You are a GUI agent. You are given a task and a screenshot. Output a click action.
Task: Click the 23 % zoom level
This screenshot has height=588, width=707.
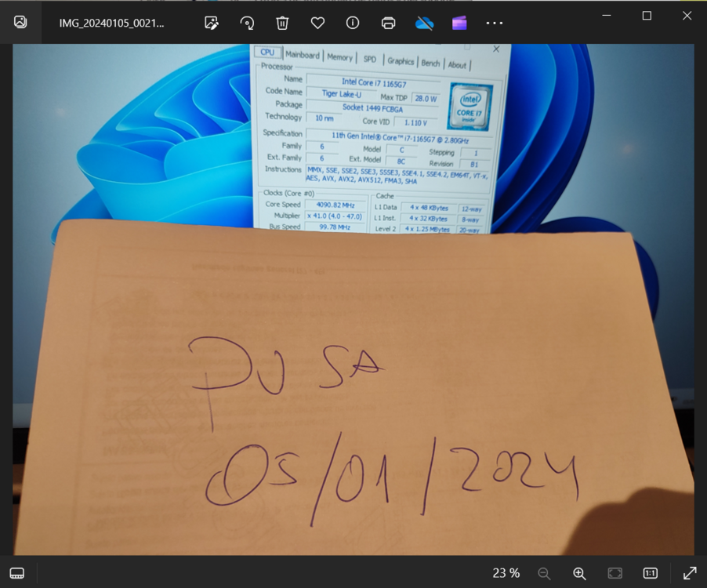coord(506,573)
